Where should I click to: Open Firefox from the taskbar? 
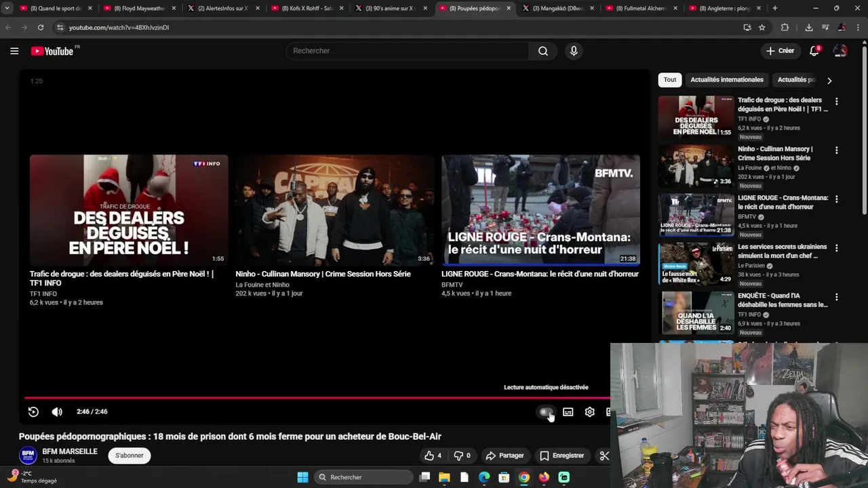(x=544, y=477)
